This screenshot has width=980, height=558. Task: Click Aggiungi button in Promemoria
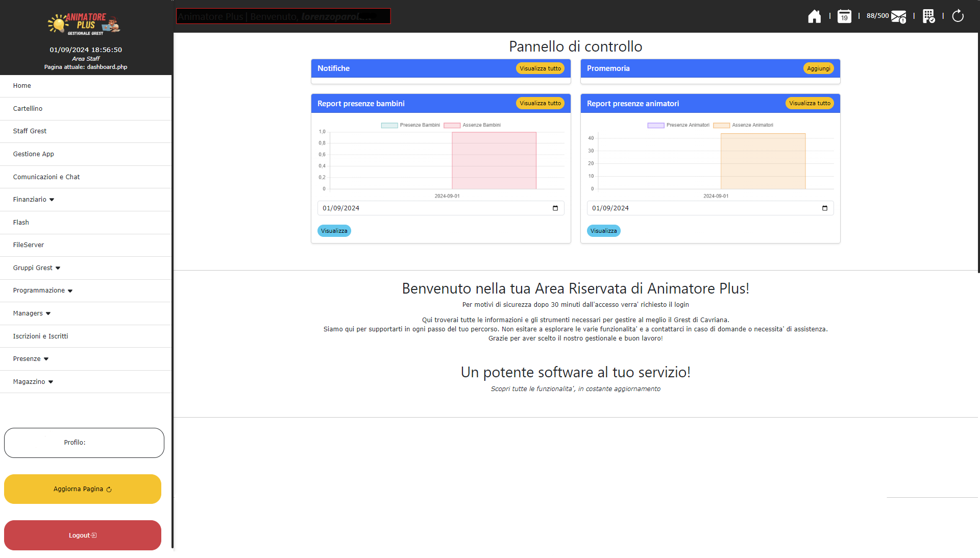pos(818,68)
